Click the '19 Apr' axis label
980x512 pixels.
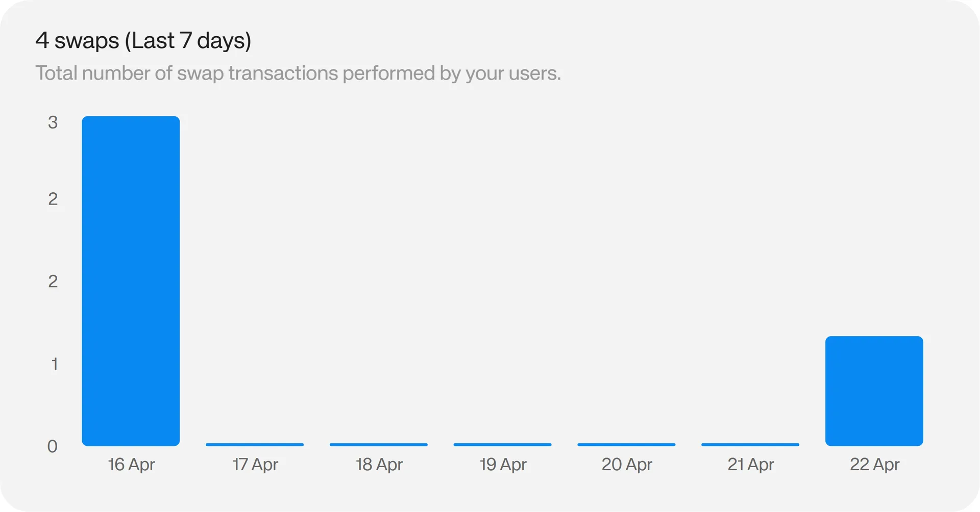pos(503,465)
